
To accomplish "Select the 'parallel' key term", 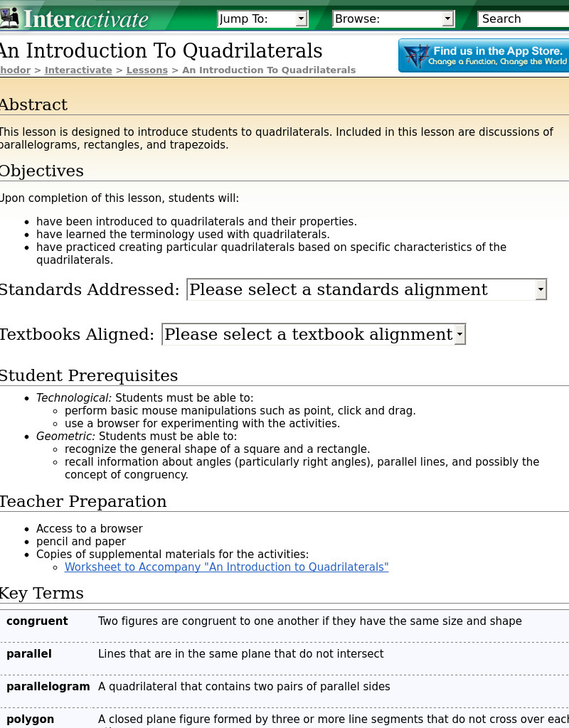I will click(28, 654).
